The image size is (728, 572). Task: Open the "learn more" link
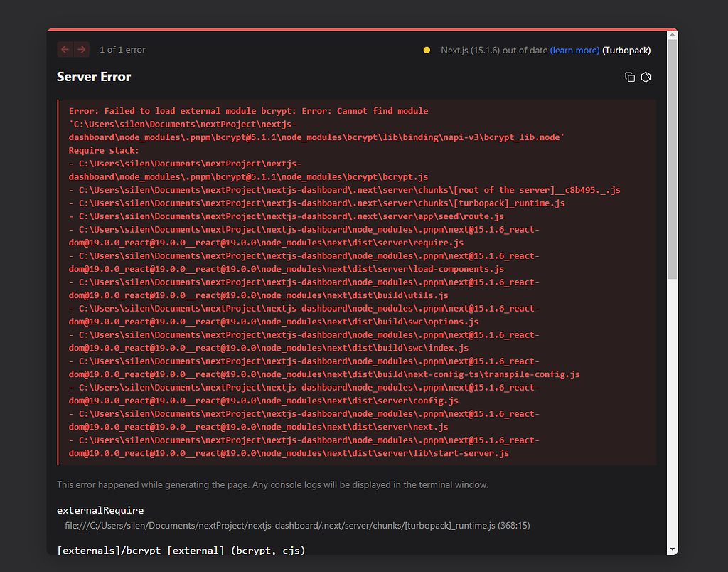point(574,51)
